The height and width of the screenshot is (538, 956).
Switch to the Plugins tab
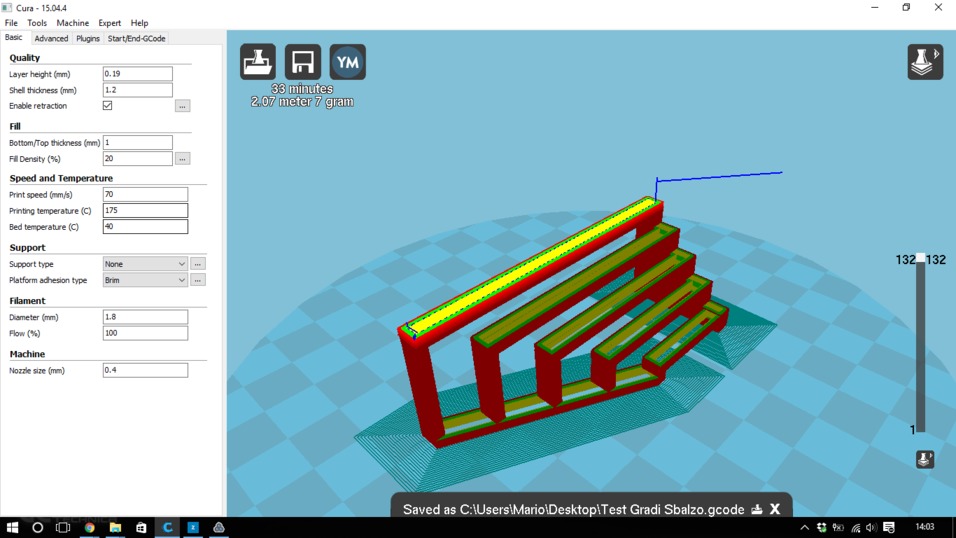point(88,38)
